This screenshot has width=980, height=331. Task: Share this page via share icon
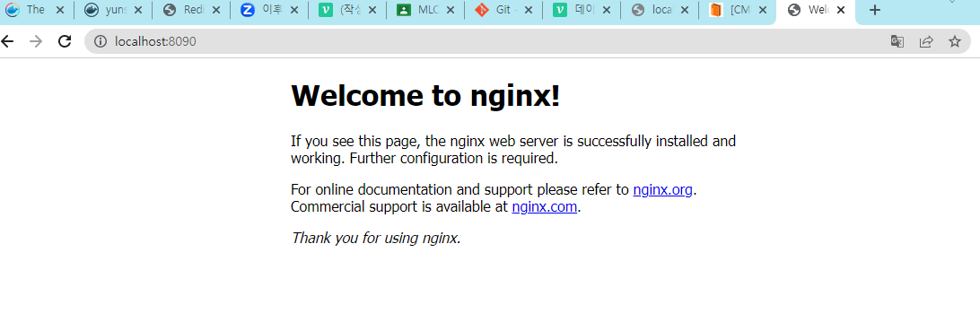point(925,42)
